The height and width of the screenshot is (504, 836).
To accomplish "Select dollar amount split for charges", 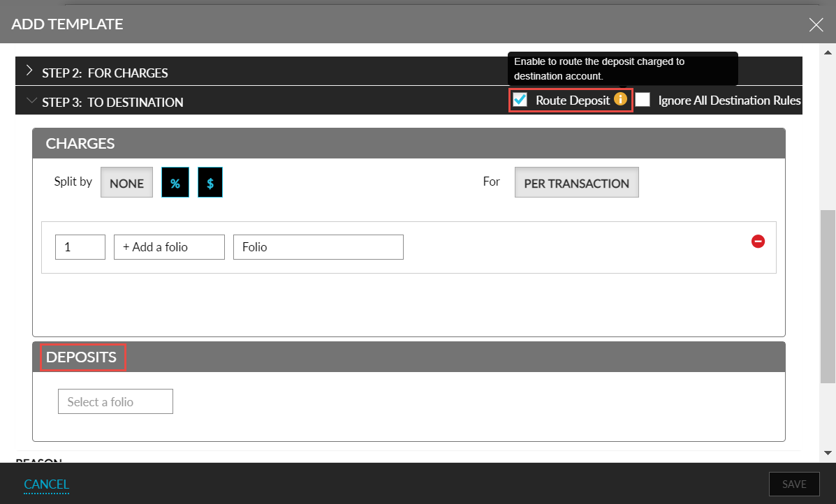I will point(210,182).
